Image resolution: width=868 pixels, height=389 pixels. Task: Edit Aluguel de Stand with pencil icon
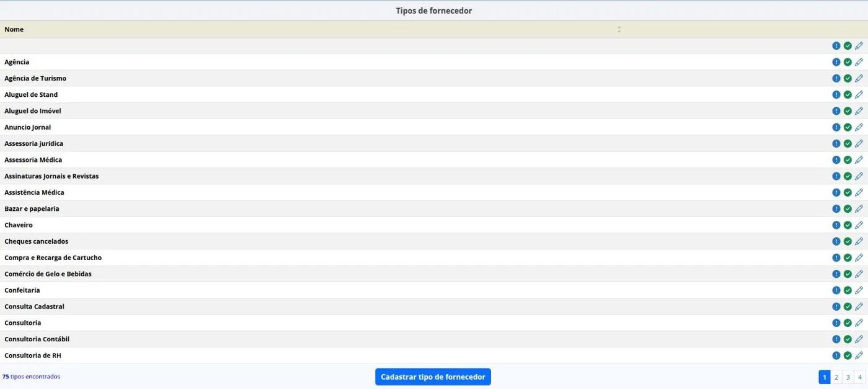(x=859, y=95)
